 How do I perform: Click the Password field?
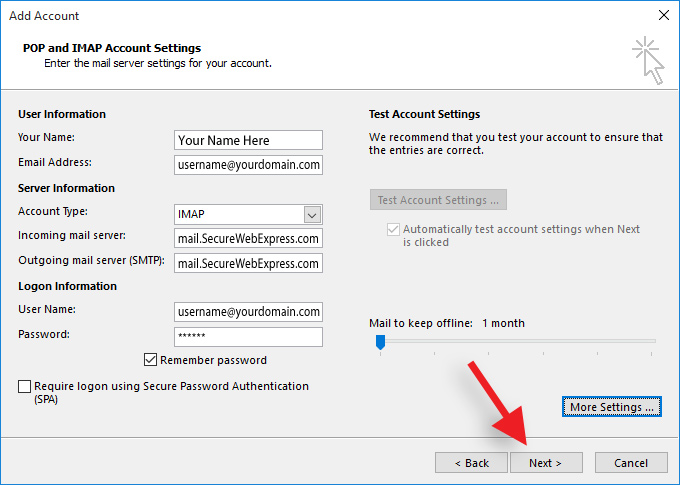pos(248,337)
